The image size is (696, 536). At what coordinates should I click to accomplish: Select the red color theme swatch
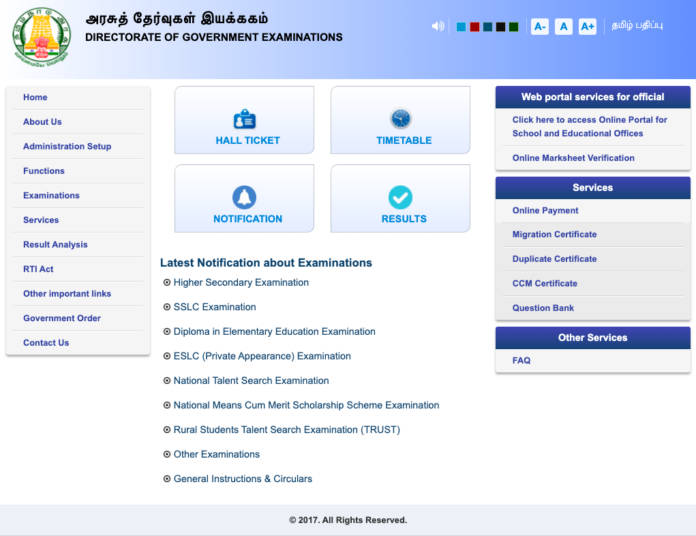475,27
